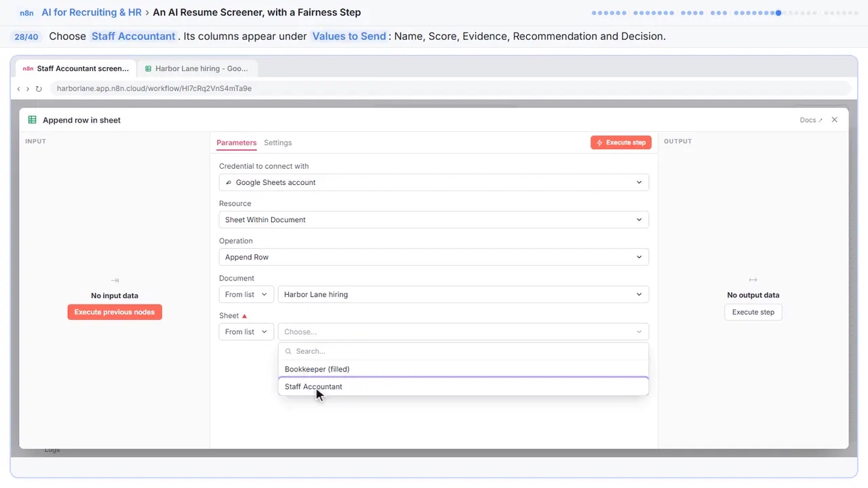Click the sheet warning triangle icon

[245, 316]
